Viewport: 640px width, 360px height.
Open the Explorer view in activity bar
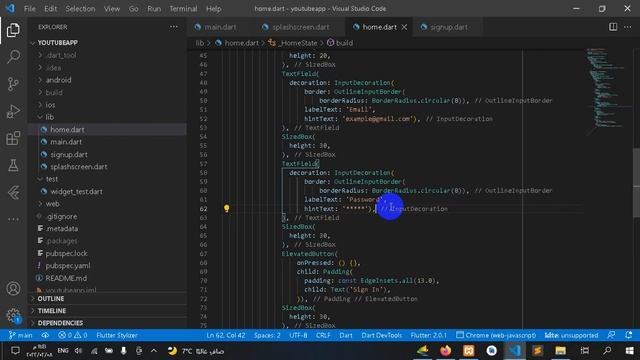pyautogui.click(x=13, y=30)
